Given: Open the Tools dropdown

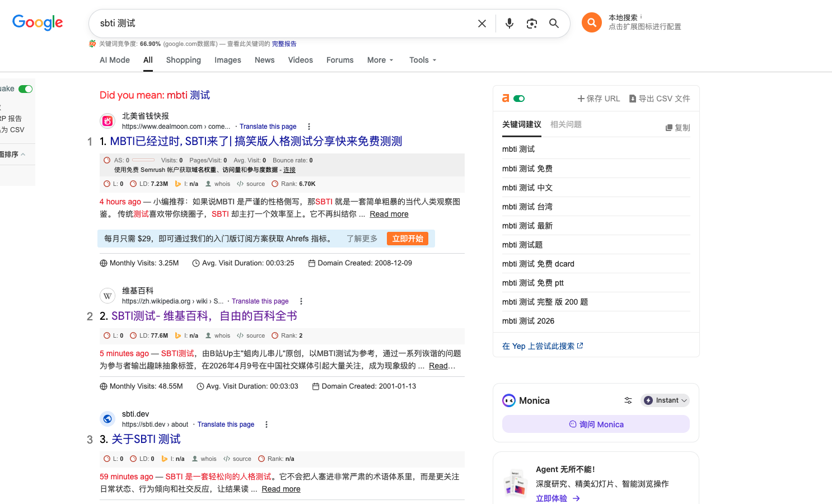Looking at the screenshot, I should tap(422, 60).
